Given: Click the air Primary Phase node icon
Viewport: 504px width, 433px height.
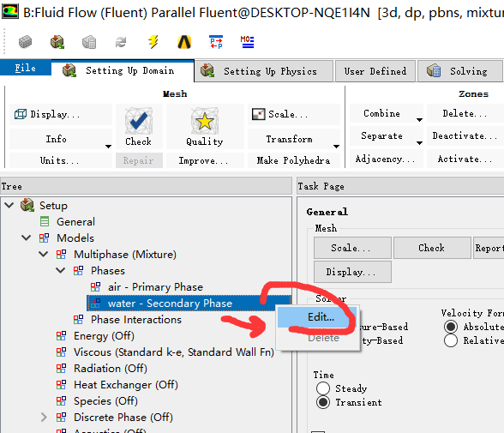Looking at the screenshot, I should 95,286.
